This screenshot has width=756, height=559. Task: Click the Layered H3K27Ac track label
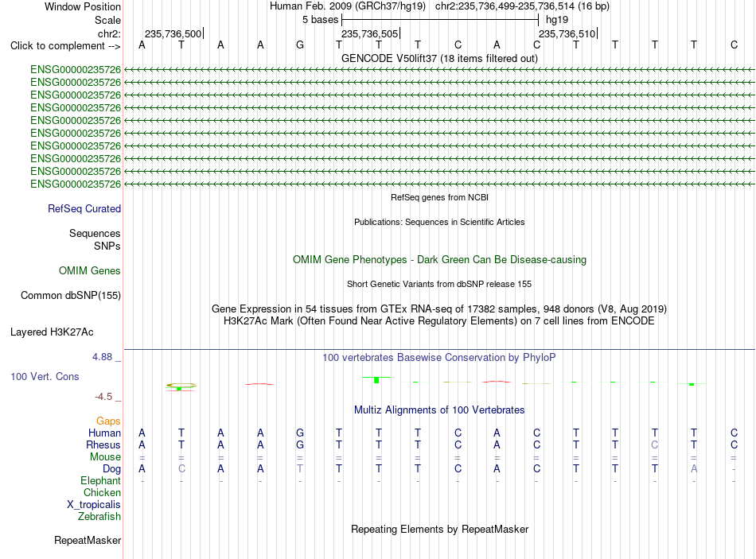[52, 332]
